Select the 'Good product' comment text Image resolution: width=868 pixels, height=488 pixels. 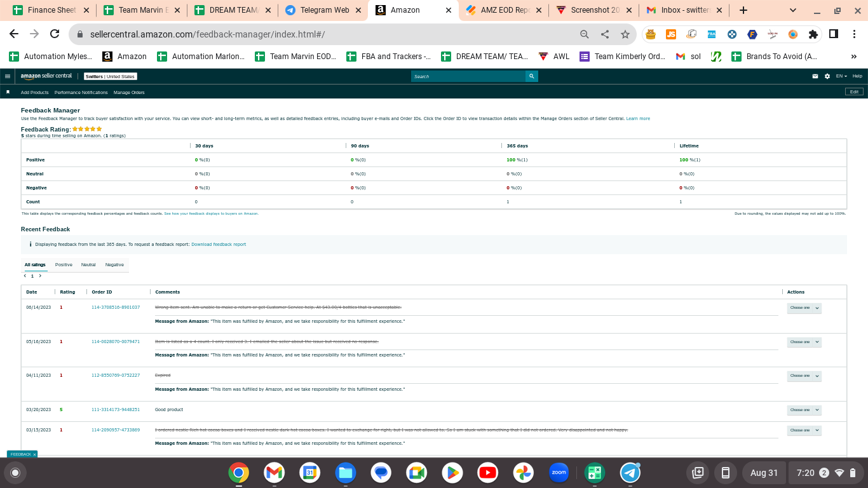click(x=169, y=410)
